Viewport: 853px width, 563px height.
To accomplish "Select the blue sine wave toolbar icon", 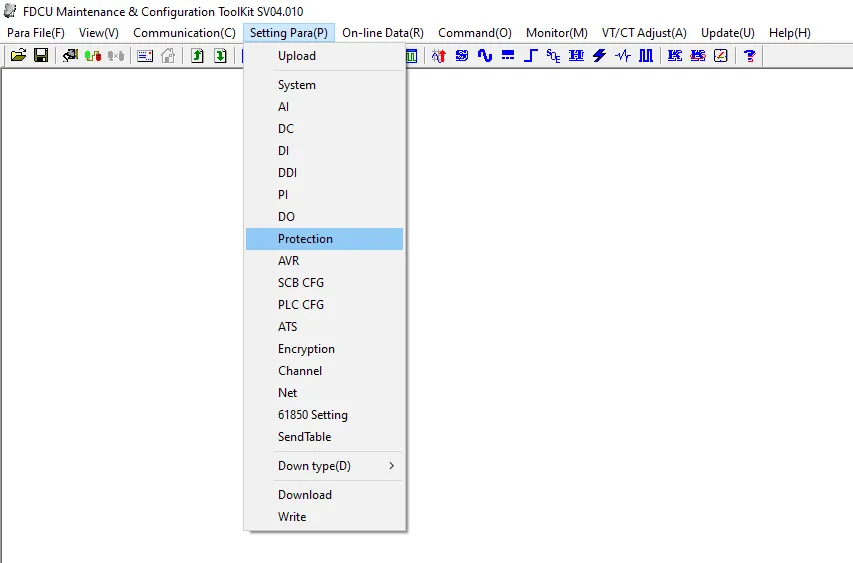I will (x=485, y=55).
